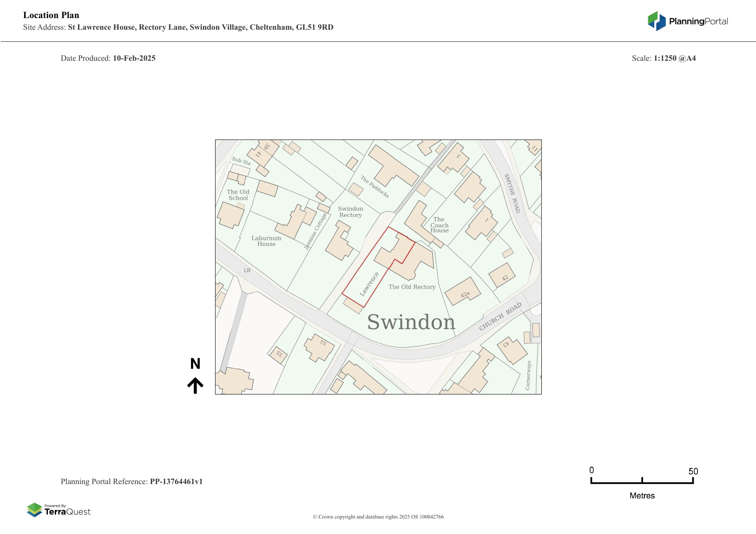The height and width of the screenshot is (534, 756).
Task: Click the 0–50 metres scale bar
Action: point(642,481)
